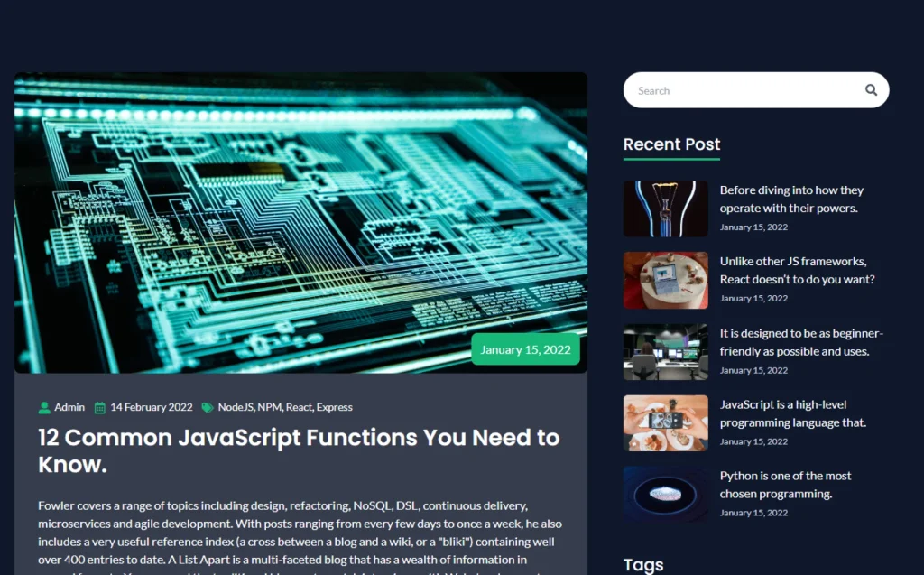
Task: Click the Admin author user icon
Action: point(44,407)
